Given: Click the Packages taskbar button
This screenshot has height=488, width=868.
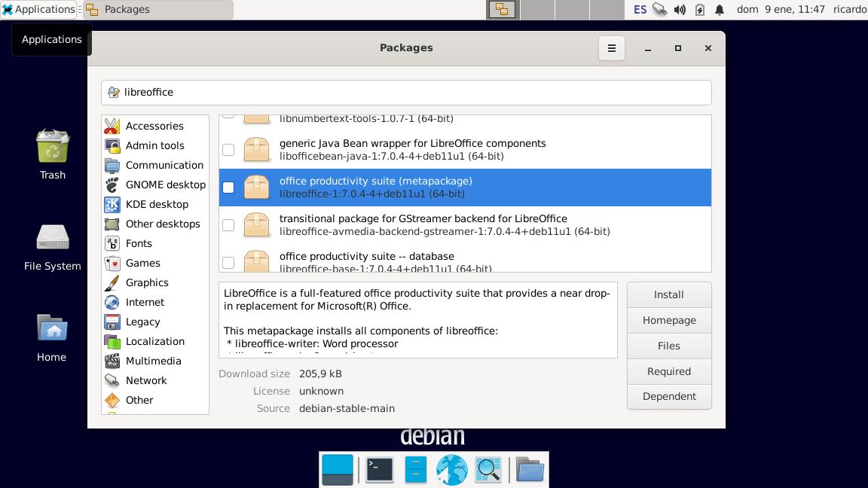Looking at the screenshot, I should [158, 9].
